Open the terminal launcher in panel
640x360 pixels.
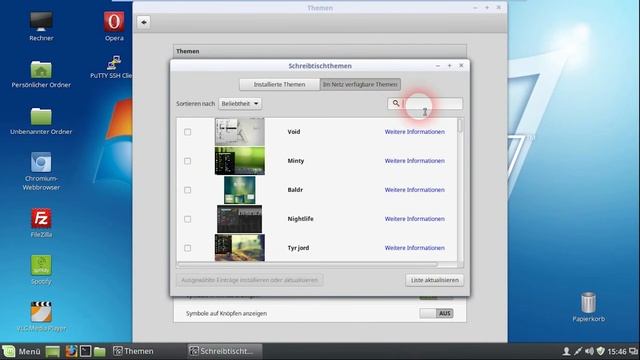85,351
